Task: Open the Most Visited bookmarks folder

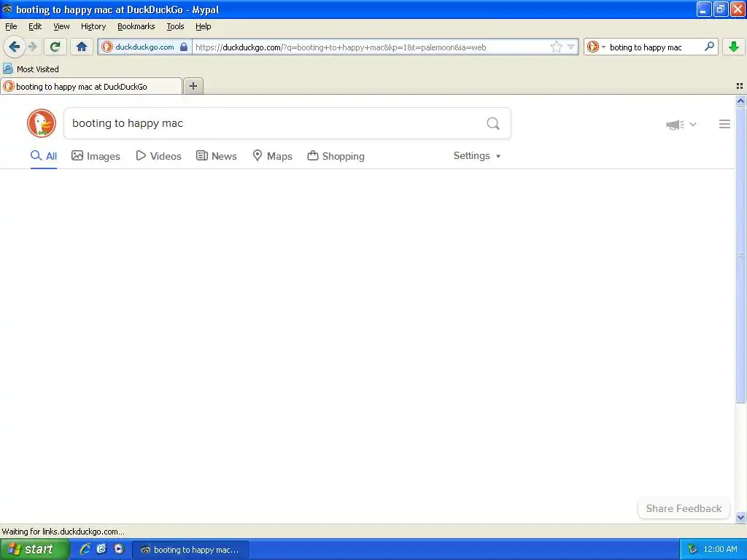Action: pyautogui.click(x=31, y=69)
